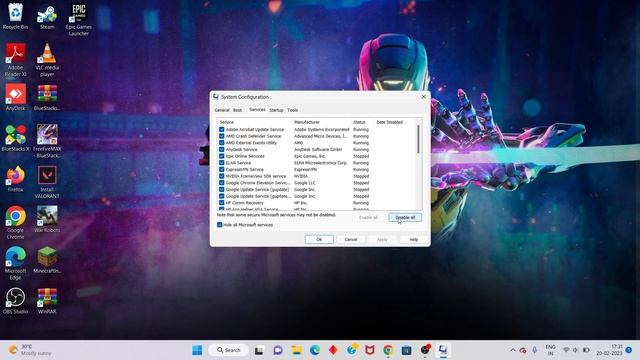The width and height of the screenshot is (640, 360).
Task: Click the taskbar Search box
Action: (x=229, y=350)
